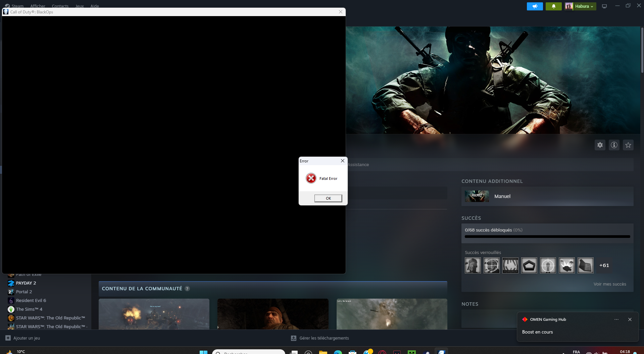644x354 pixels.
Task: Open OMEN Gaming Hub notification options menu
Action: click(616, 319)
